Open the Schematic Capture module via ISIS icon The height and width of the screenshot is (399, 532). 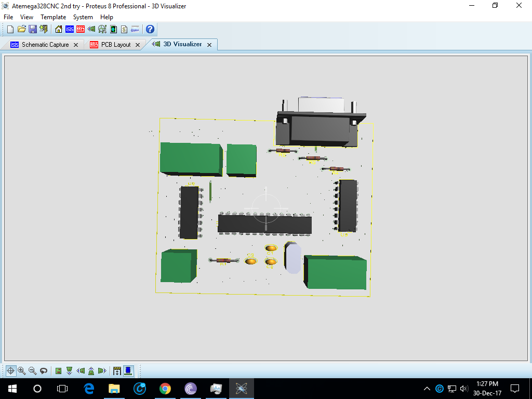[69, 29]
